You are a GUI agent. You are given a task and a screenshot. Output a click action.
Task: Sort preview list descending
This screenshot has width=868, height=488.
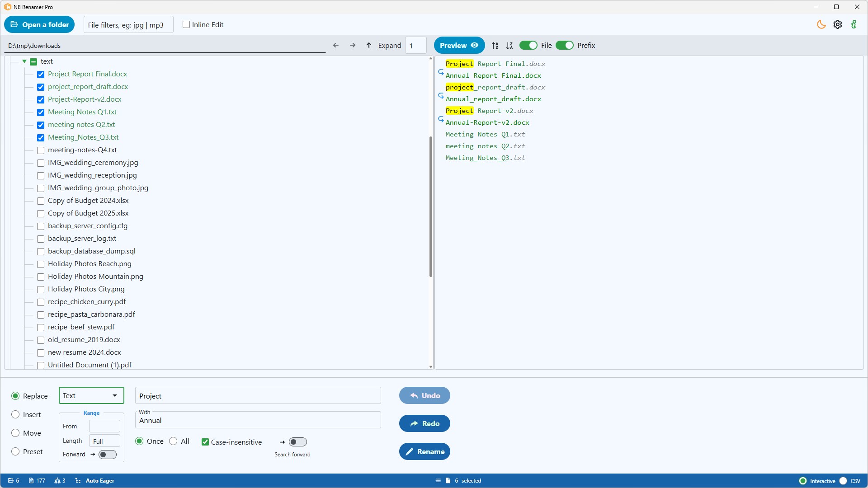[x=509, y=46]
